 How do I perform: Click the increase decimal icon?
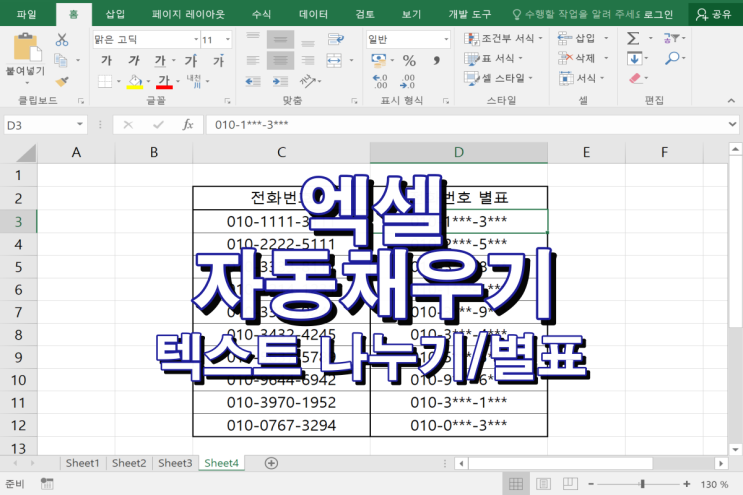[x=380, y=81]
